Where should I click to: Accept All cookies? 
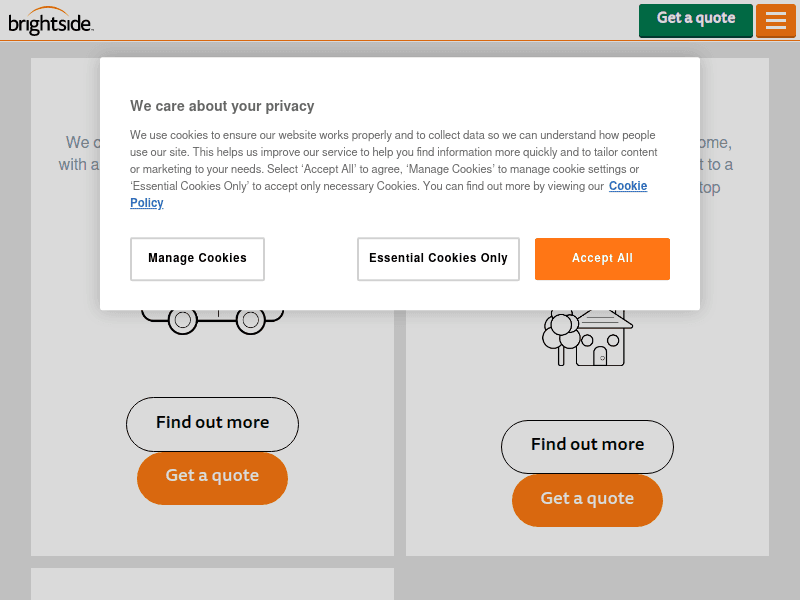point(602,259)
